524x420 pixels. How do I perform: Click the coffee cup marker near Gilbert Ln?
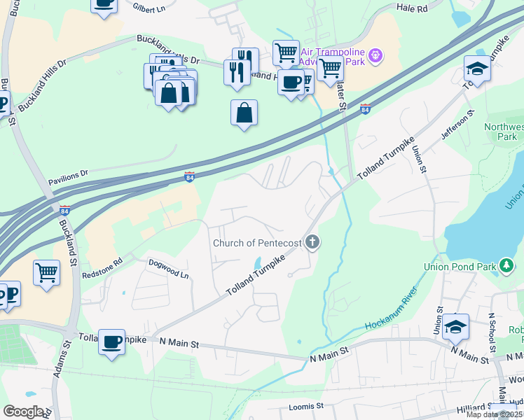(x=104, y=7)
